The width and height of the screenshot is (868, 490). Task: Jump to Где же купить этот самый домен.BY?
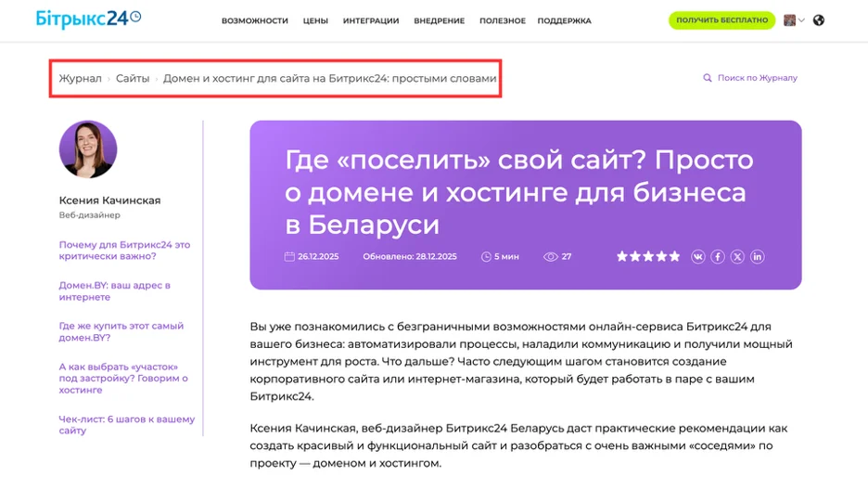click(x=121, y=331)
